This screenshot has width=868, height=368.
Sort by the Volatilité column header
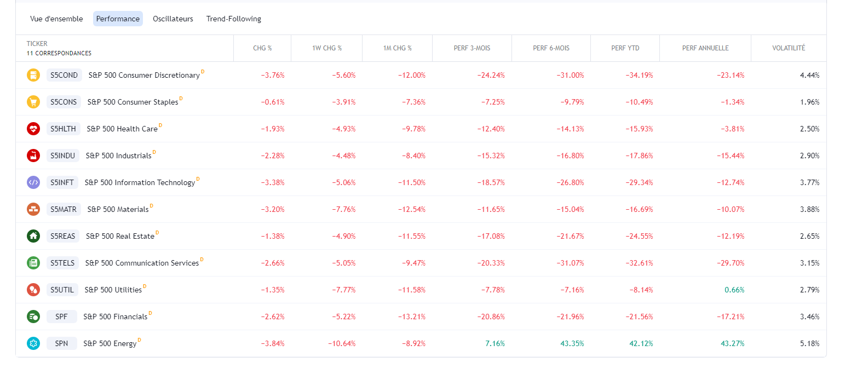(789, 48)
